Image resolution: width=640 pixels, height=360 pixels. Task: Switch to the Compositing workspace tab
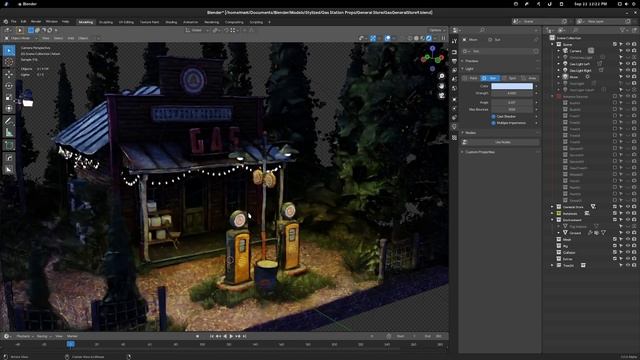coord(234,22)
